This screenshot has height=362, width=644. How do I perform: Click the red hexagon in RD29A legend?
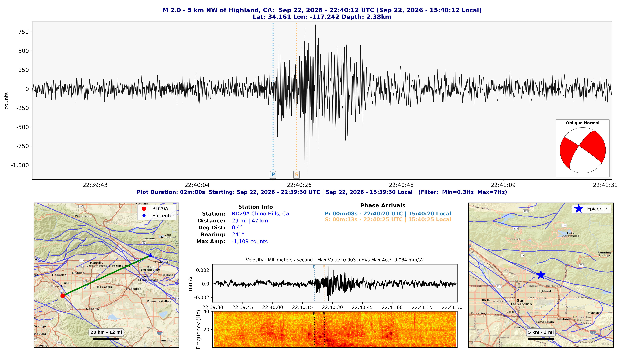point(144,209)
